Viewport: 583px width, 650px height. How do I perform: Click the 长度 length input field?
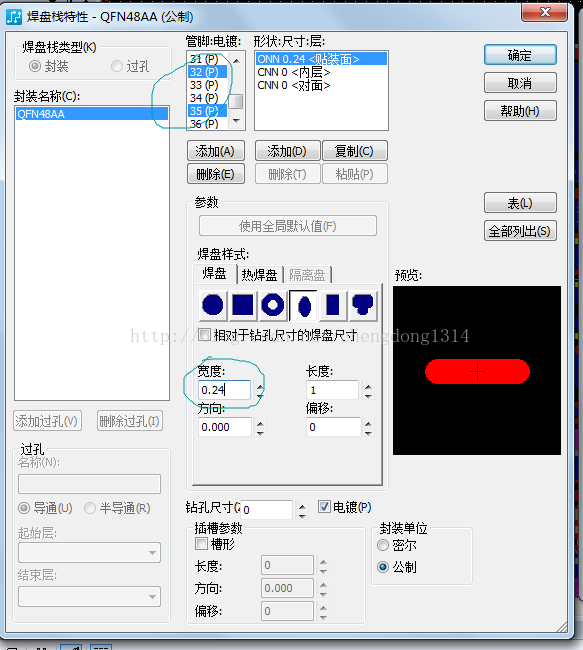332,390
